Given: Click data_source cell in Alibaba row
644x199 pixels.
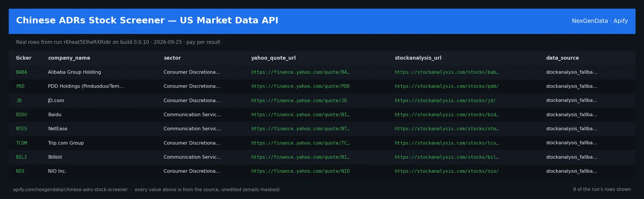Looking at the screenshot, I should pos(571,72).
